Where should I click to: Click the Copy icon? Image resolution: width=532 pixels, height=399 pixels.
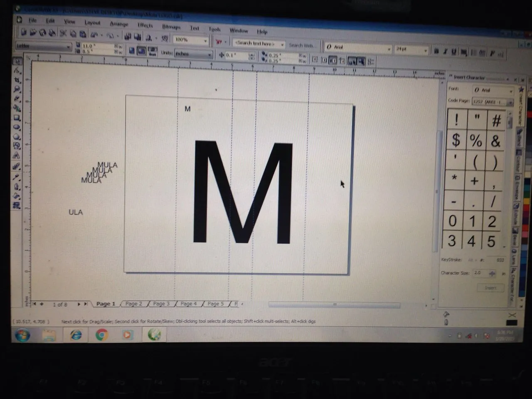[x=73, y=34]
